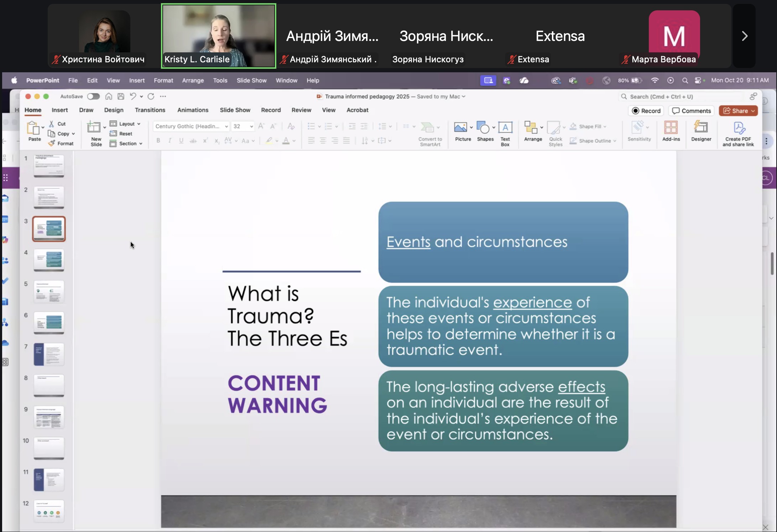Open the font name dropdown
This screenshot has width=777, height=532.
pyautogui.click(x=226, y=126)
